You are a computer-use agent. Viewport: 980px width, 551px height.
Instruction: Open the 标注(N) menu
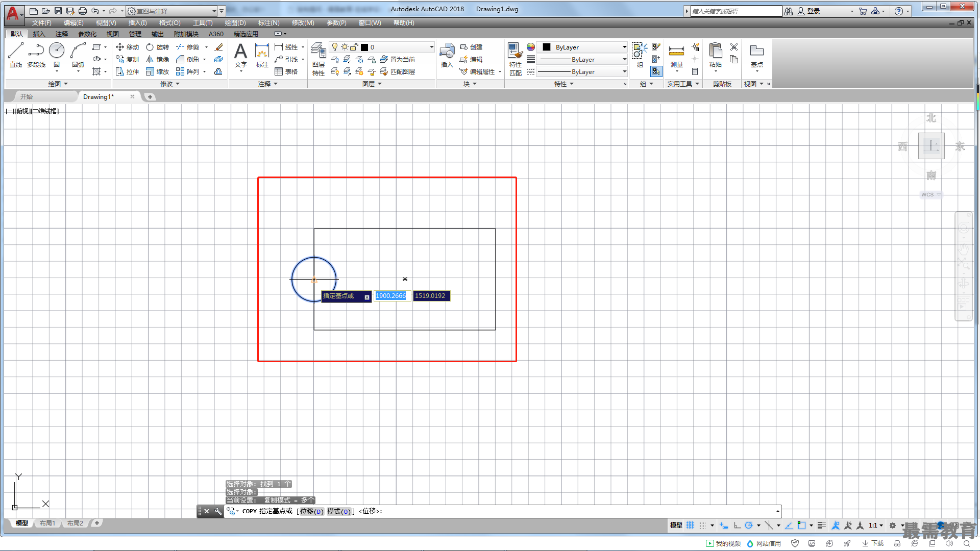coord(268,23)
